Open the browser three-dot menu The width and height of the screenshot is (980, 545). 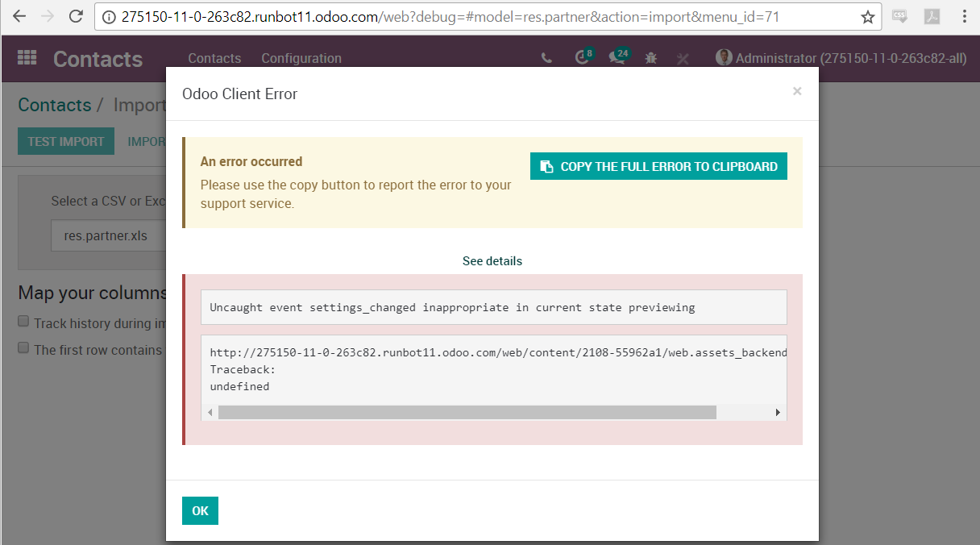tap(965, 15)
